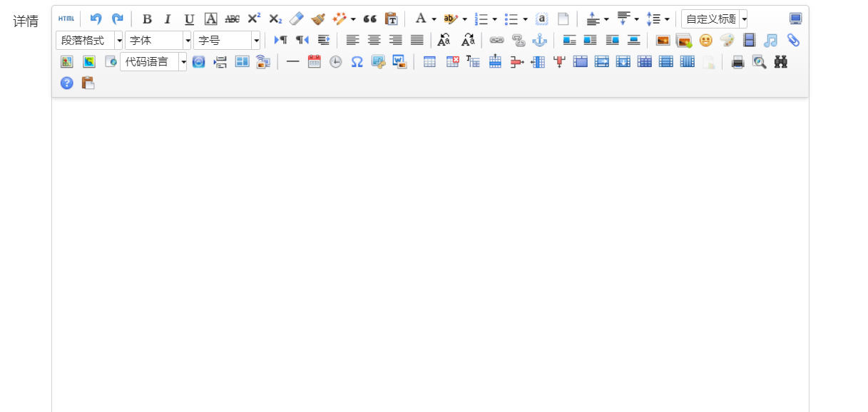Image resolution: width=868 pixels, height=412 pixels.
Task: Print the document
Action: [738, 62]
